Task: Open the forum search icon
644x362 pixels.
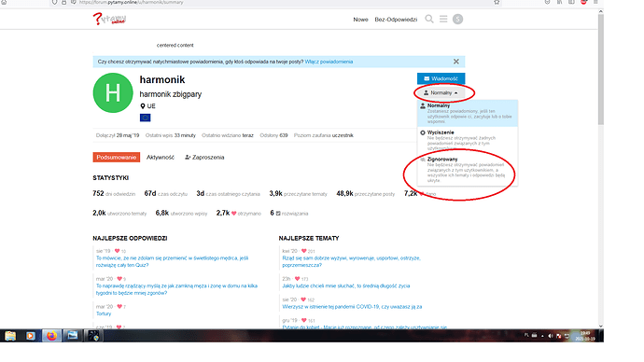Action: [428, 19]
